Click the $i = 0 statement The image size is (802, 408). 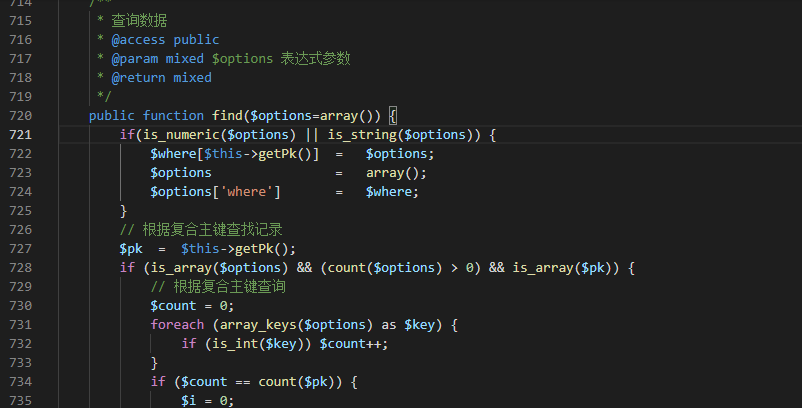tap(206, 400)
